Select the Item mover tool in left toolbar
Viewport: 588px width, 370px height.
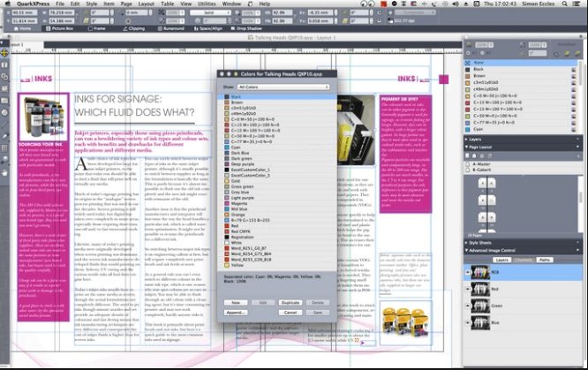pos(4,53)
